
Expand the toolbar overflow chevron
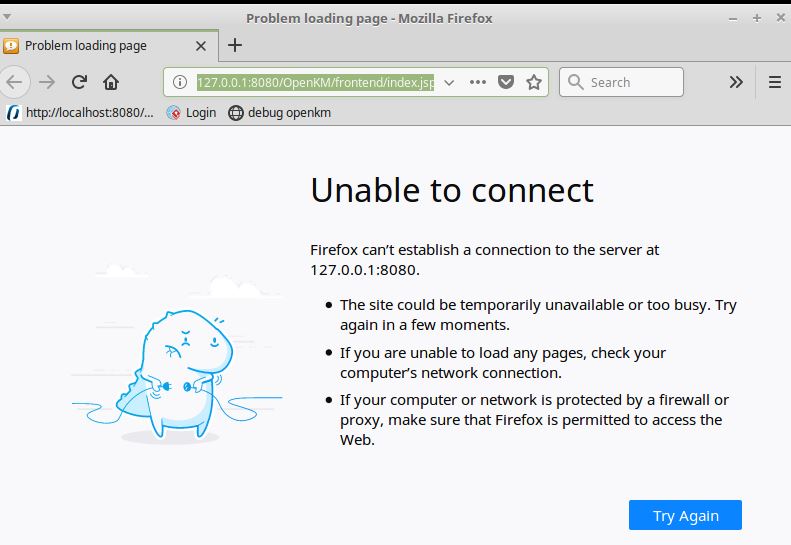[x=736, y=82]
